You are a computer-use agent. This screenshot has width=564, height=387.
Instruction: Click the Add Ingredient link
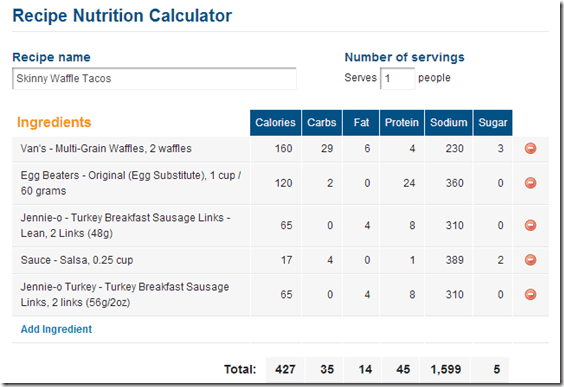(x=56, y=329)
